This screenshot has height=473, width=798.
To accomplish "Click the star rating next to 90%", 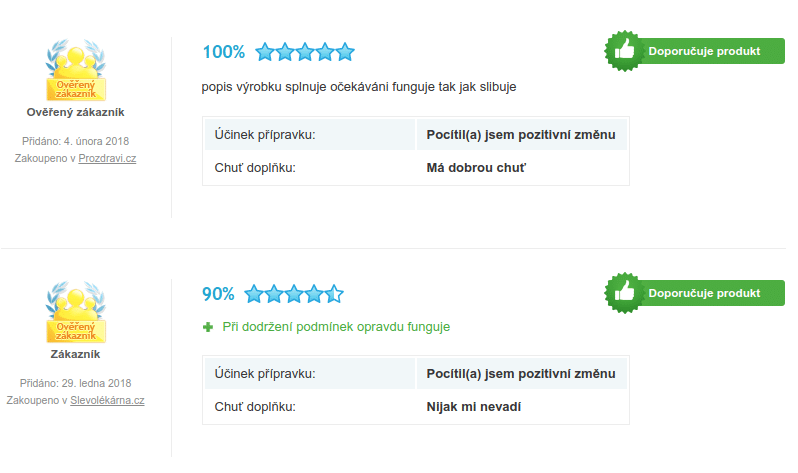I will (294, 294).
